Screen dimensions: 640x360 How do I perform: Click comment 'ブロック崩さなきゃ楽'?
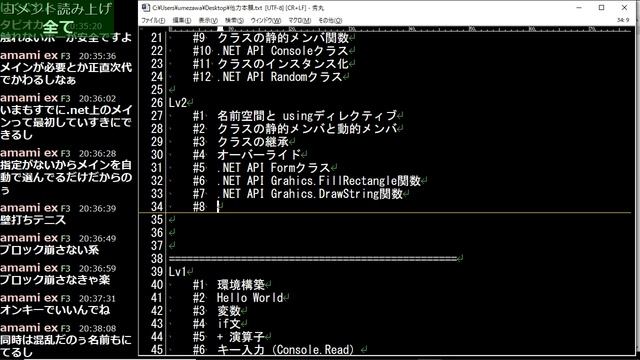tap(55, 280)
